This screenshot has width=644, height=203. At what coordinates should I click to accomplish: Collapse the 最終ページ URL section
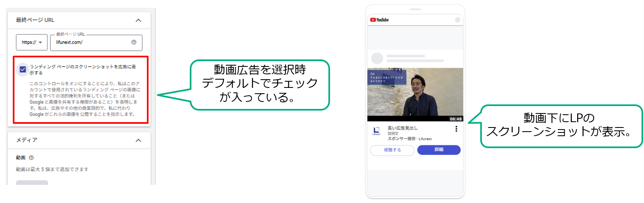point(139,20)
